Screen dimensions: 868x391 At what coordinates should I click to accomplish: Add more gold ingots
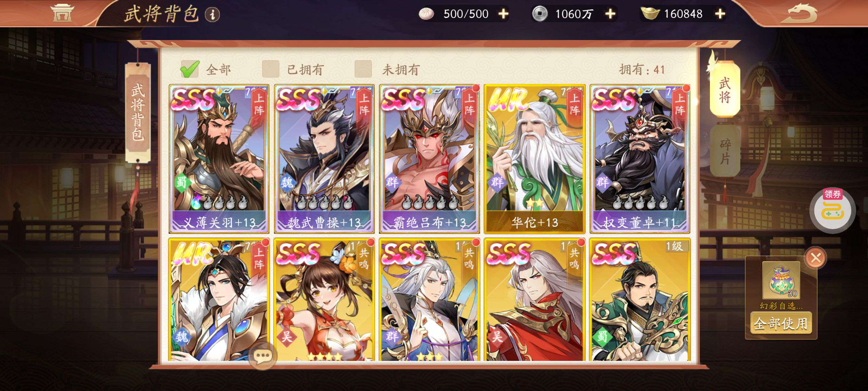(720, 14)
